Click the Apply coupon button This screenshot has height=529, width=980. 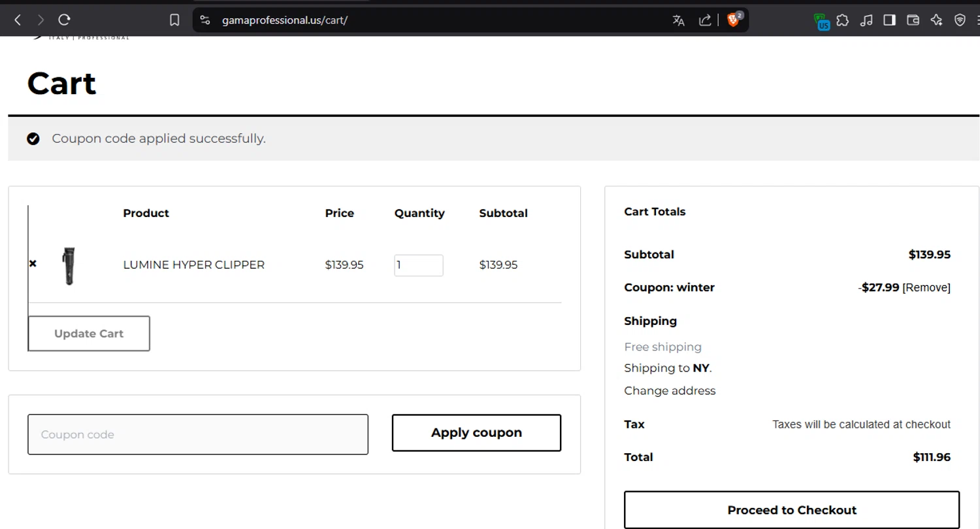476,433
